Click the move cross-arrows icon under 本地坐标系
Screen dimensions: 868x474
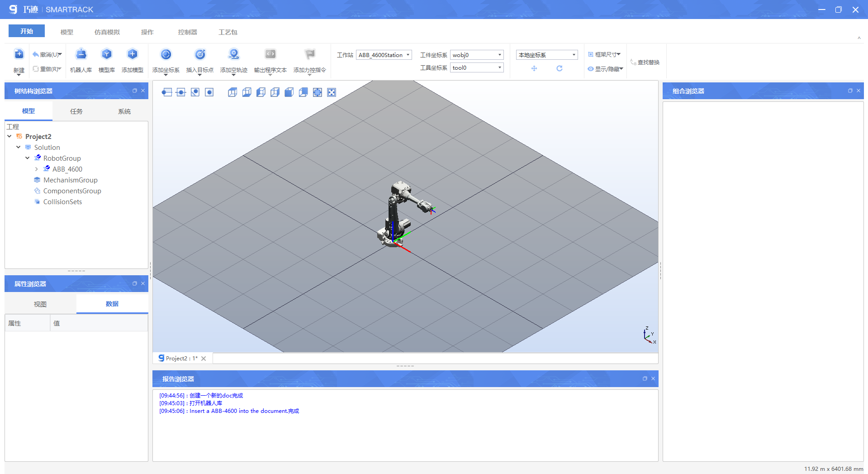534,68
